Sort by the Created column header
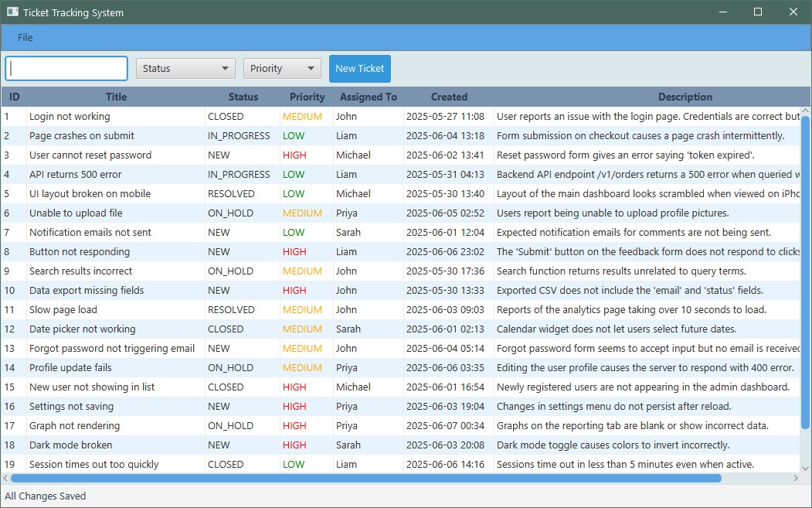 pyautogui.click(x=449, y=97)
